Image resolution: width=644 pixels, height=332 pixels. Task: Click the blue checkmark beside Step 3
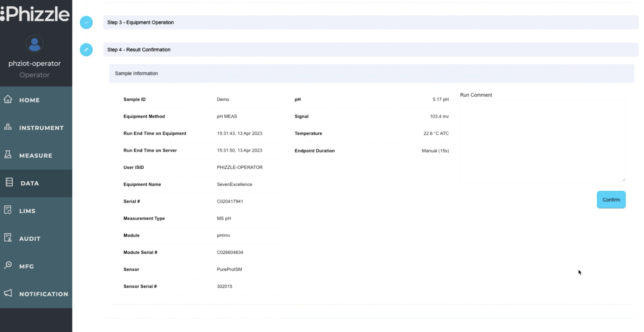pyautogui.click(x=86, y=22)
